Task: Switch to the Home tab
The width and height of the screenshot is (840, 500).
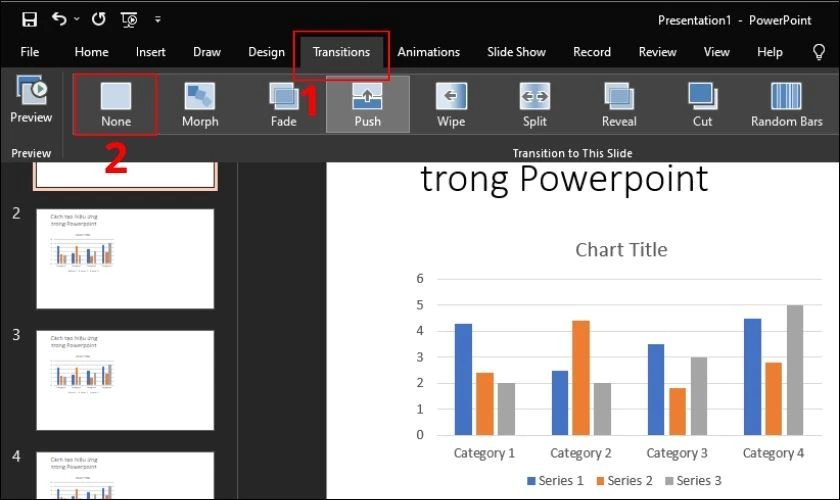Action: click(92, 52)
